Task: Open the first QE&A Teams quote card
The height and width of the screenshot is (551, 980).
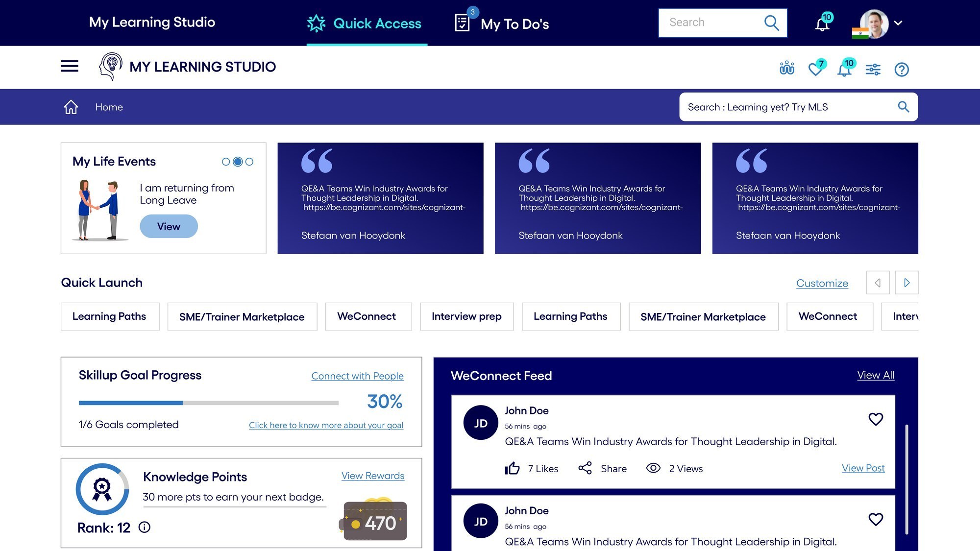Action: click(380, 198)
